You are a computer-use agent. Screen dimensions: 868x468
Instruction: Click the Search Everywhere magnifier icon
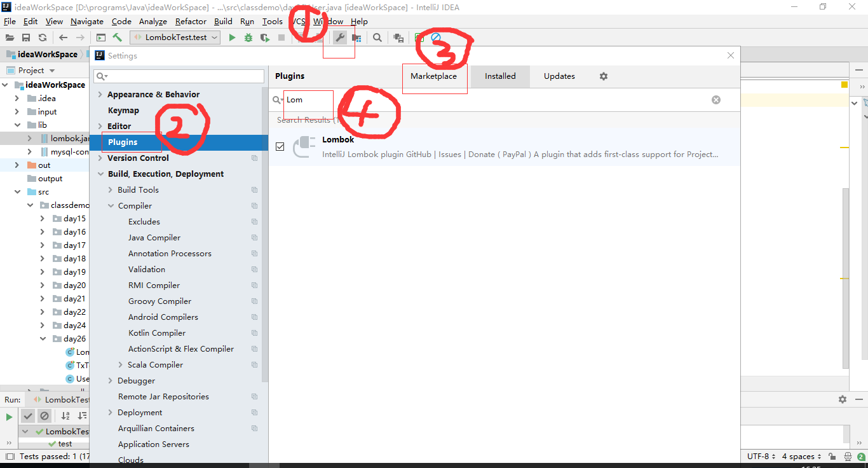coord(377,38)
